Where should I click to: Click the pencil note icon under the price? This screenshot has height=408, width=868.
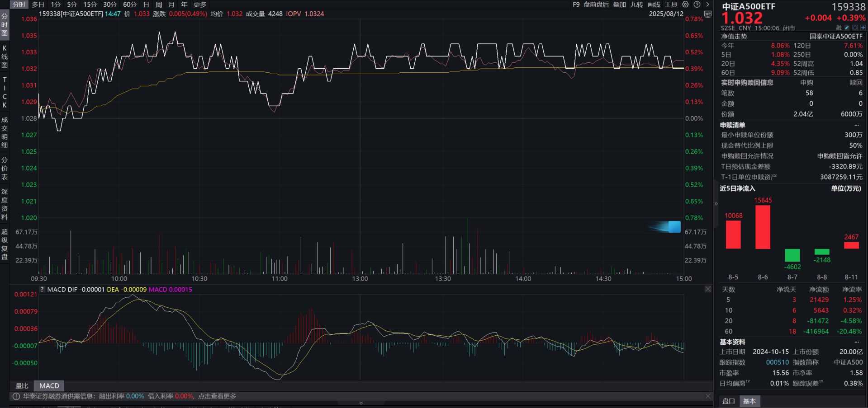pyautogui.click(x=847, y=28)
